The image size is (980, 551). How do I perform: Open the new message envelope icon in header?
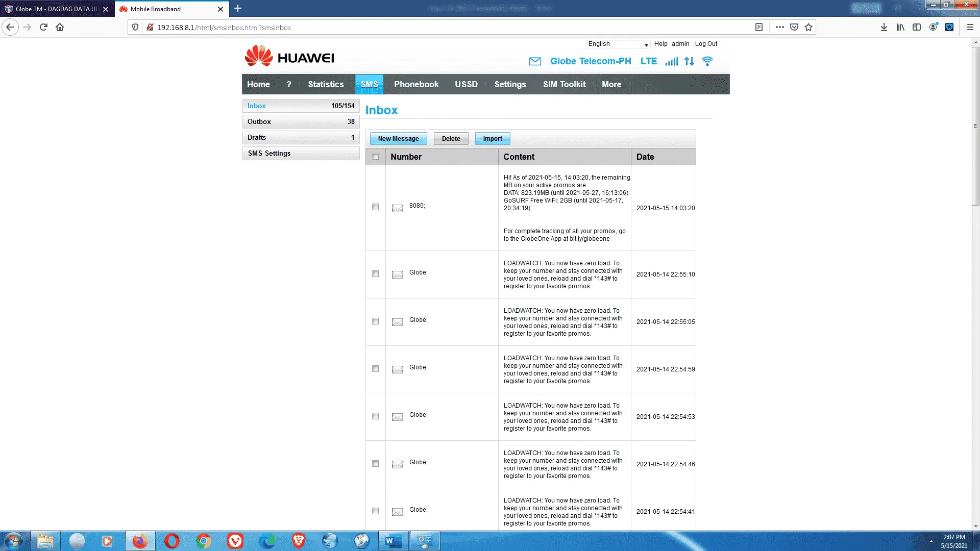pos(535,61)
